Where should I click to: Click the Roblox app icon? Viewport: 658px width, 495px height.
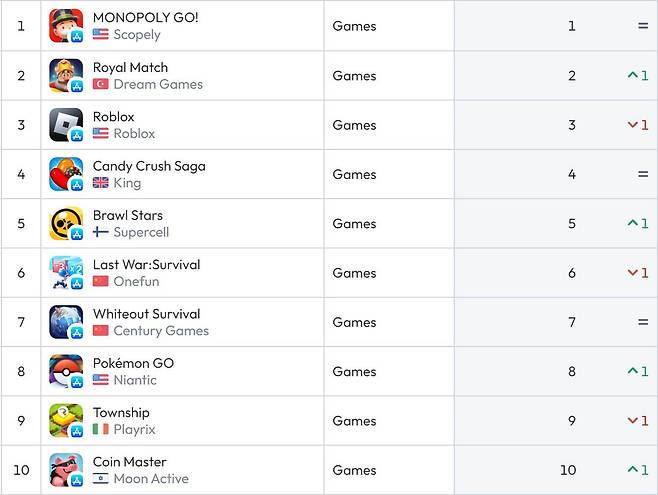click(x=66, y=125)
